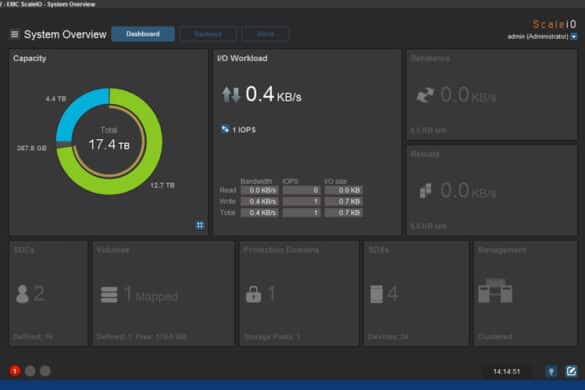Click the Protection Domains padlock icon
This screenshot has height=390, width=585.
(254, 294)
